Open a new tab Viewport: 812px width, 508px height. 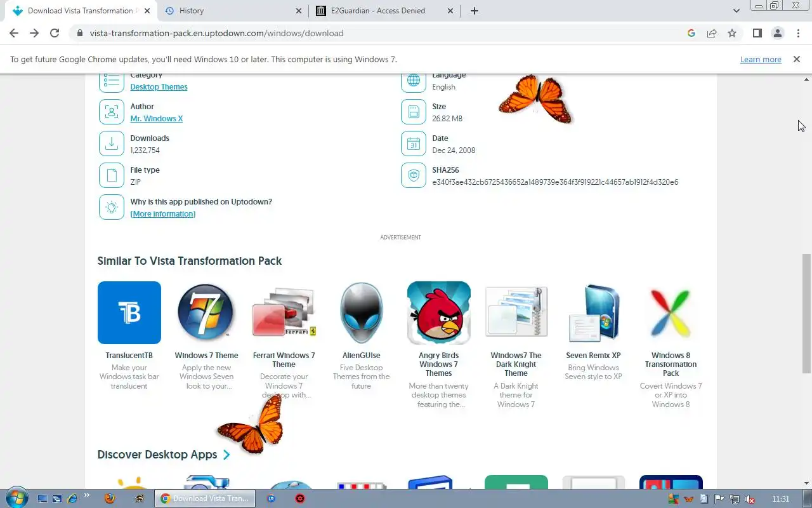tap(475, 11)
